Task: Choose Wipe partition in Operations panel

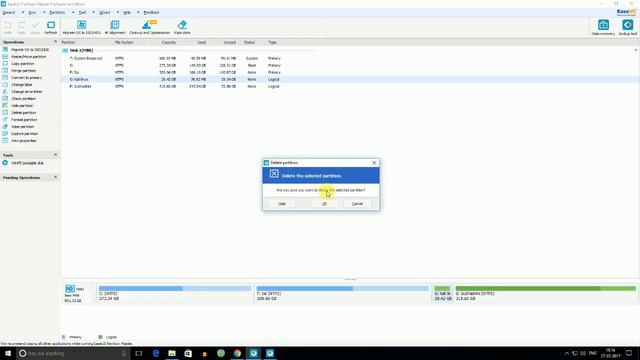Action: [x=18, y=127]
